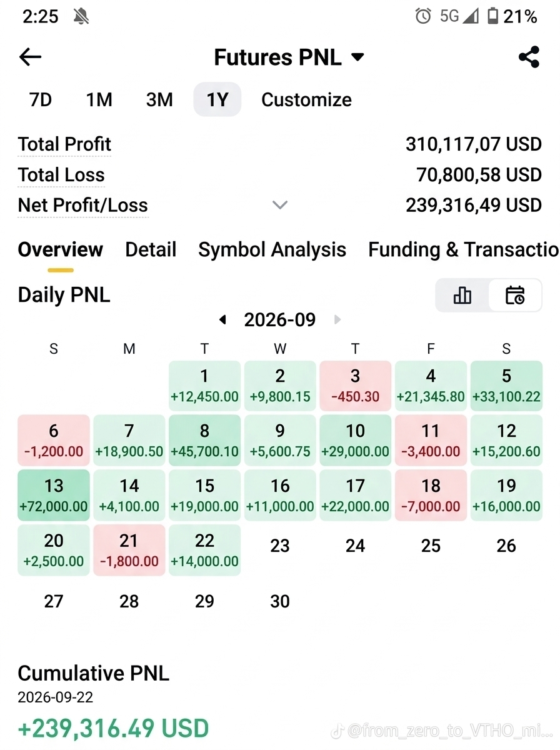Tap the Total Profit label
Image resolution: width=560 pixels, height=750 pixels.
pos(64,144)
